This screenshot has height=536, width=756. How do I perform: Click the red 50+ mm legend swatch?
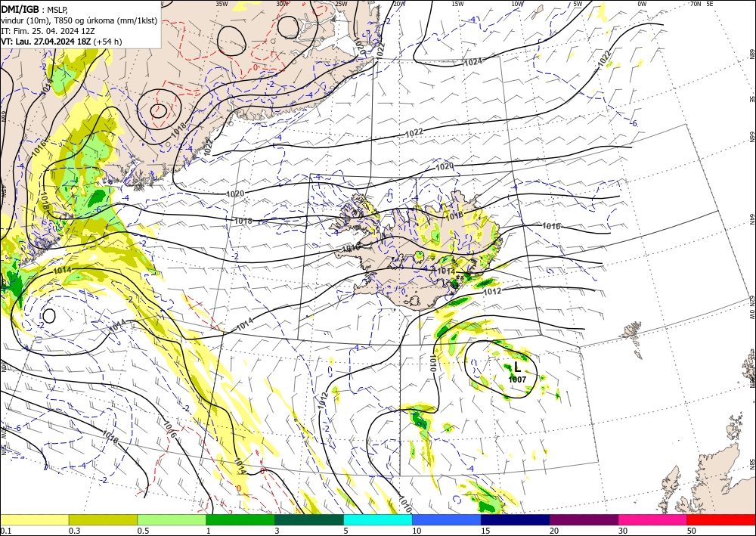(721, 519)
